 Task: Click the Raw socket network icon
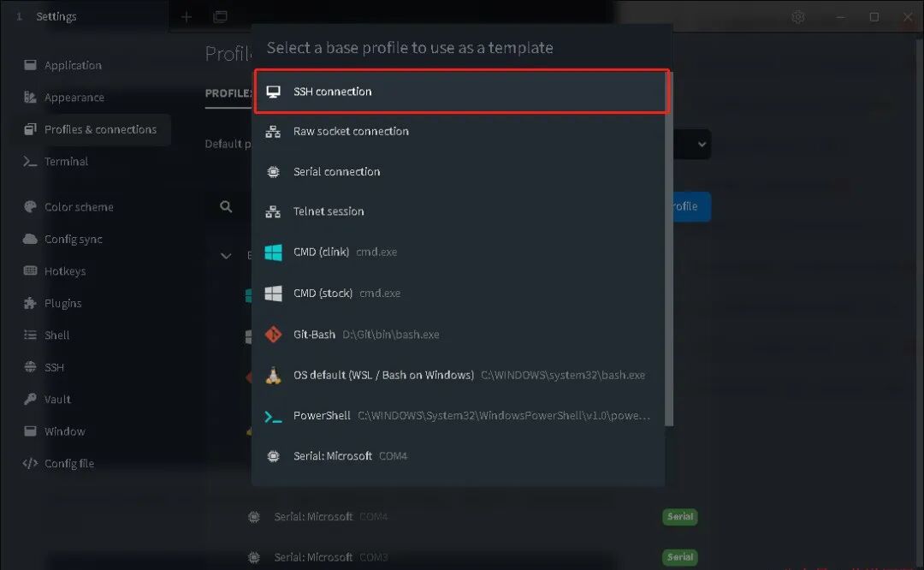click(x=273, y=132)
